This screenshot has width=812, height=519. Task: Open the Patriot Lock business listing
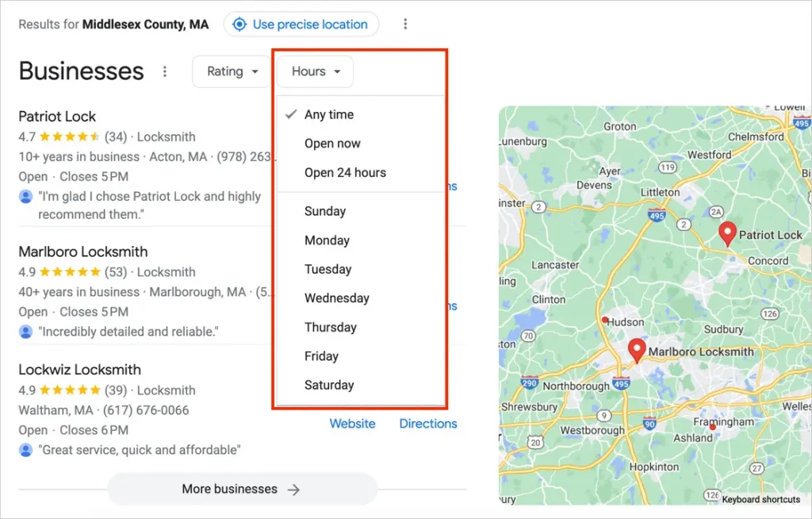pyautogui.click(x=57, y=116)
